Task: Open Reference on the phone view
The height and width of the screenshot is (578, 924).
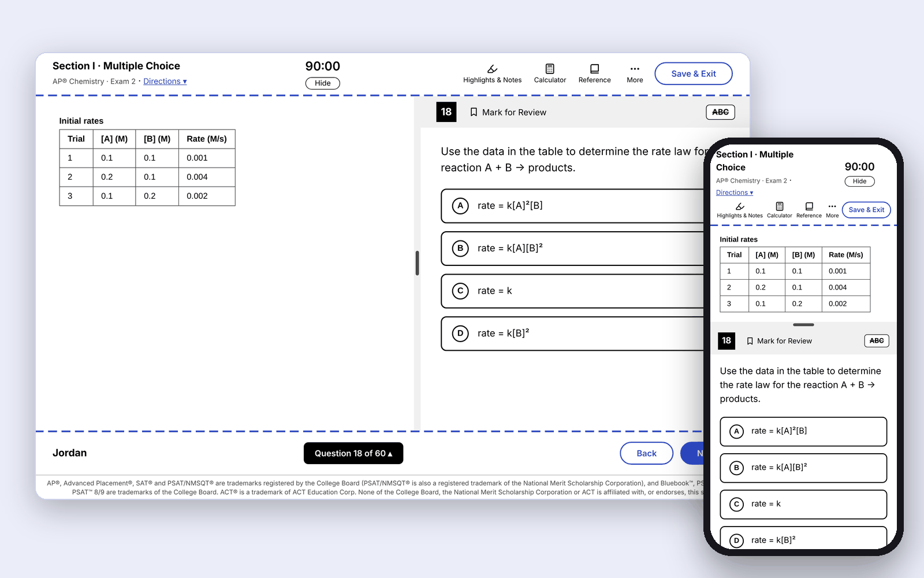Action: tap(808, 210)
